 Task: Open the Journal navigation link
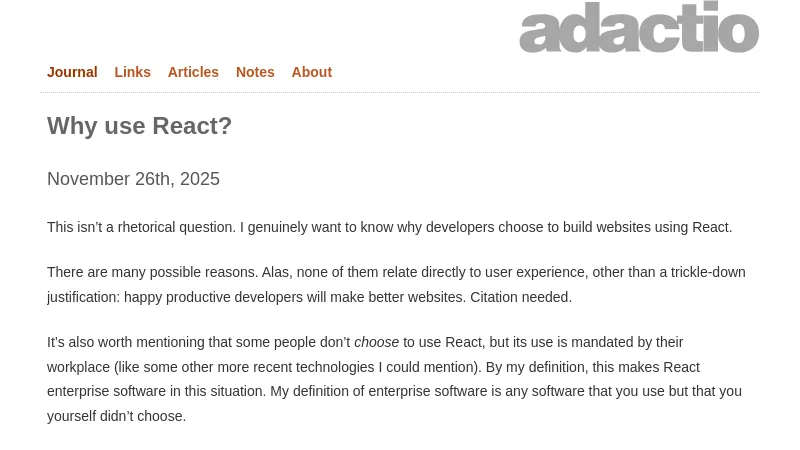click(x=72, y=72)
